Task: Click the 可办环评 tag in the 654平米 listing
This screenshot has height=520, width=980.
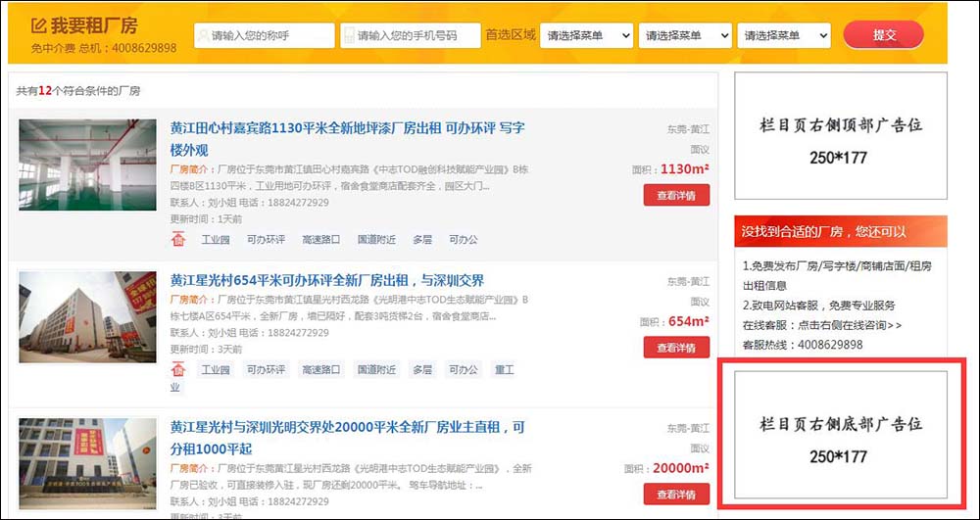Action: 266,369
